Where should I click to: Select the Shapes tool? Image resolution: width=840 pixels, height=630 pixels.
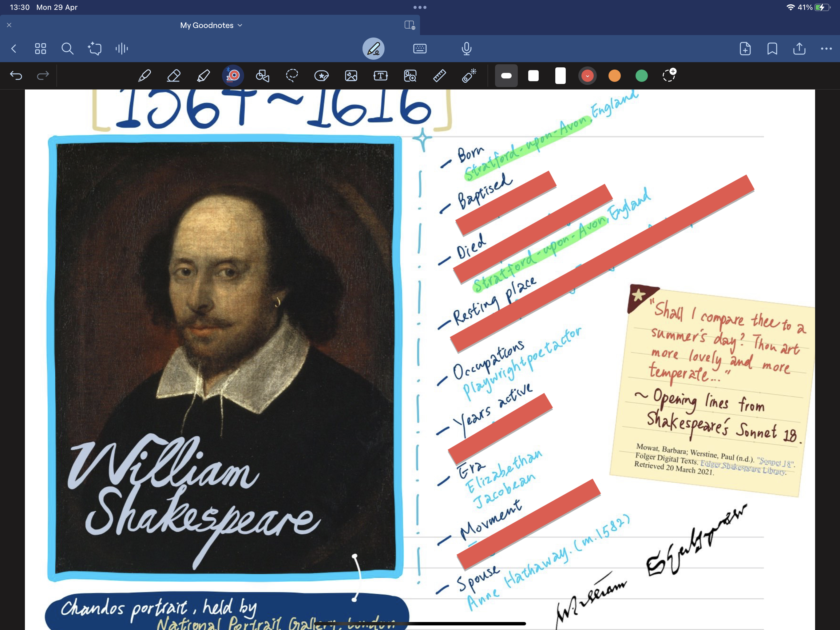point(262,76)
